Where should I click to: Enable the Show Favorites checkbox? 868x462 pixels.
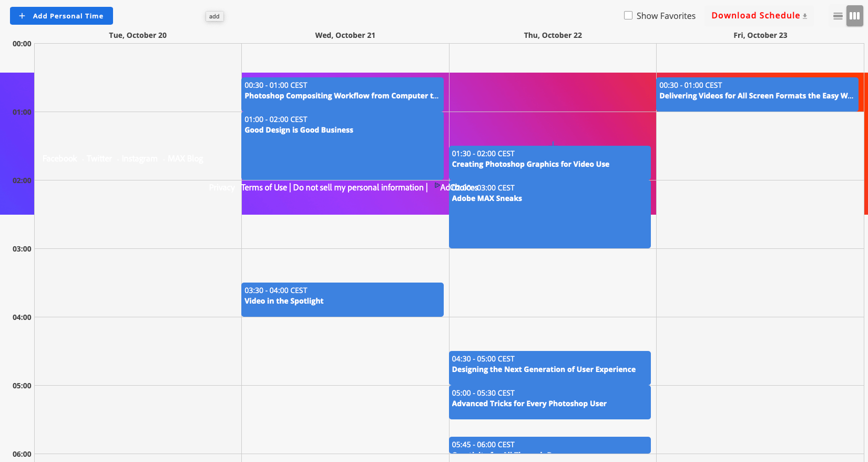point(628,15)
